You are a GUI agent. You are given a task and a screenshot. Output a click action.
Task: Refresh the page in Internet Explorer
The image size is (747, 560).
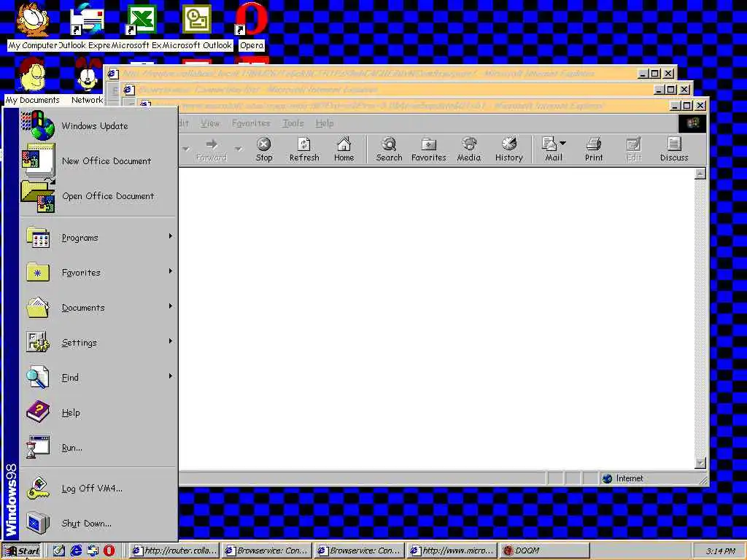point(304,149)
